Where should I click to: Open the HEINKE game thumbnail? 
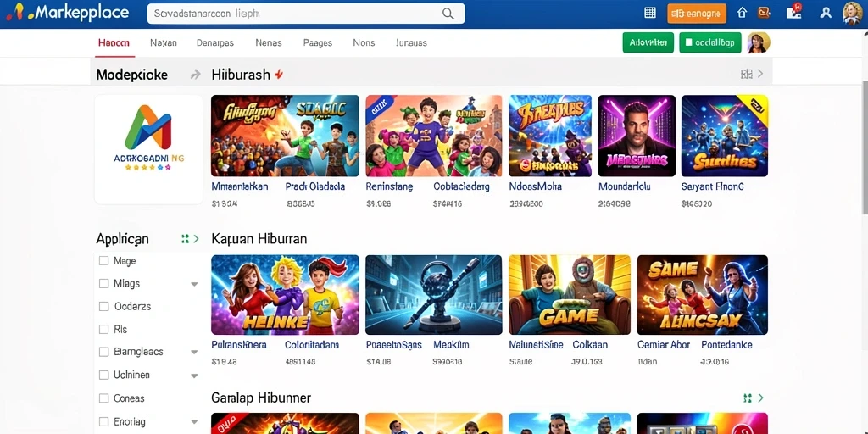coord(285,295)
